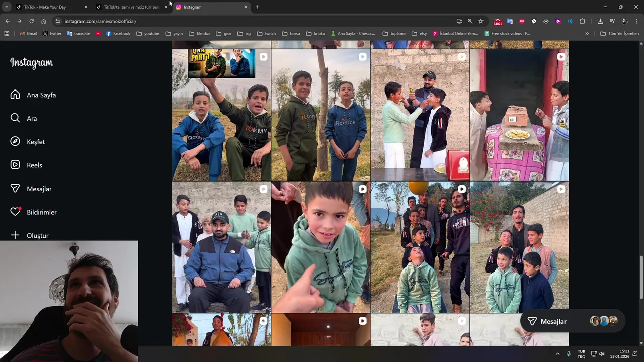Screen dimensions: 644x362
Task: Open reel of boys beside red flower bush
Action: pyautogui.click(x=519, y=247)
